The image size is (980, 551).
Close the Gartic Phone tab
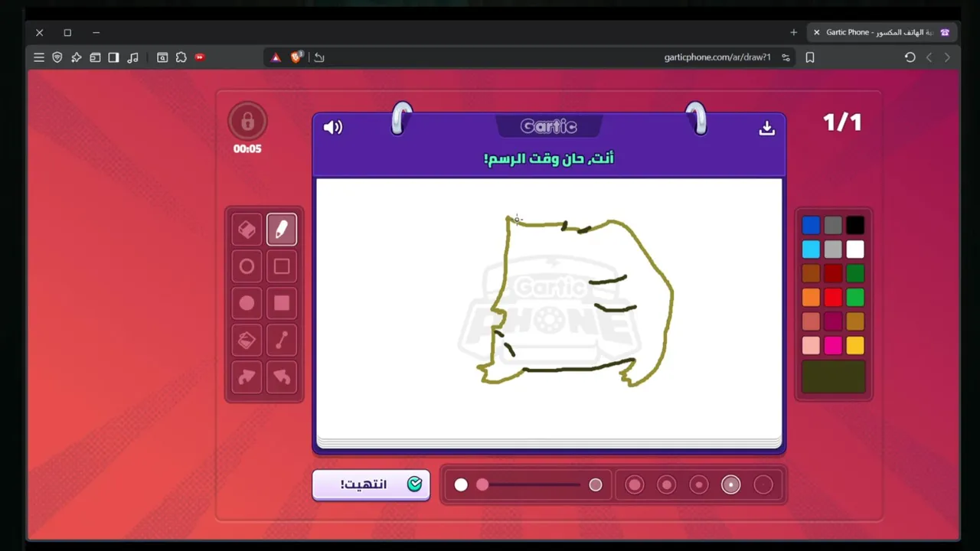point(816,32)
